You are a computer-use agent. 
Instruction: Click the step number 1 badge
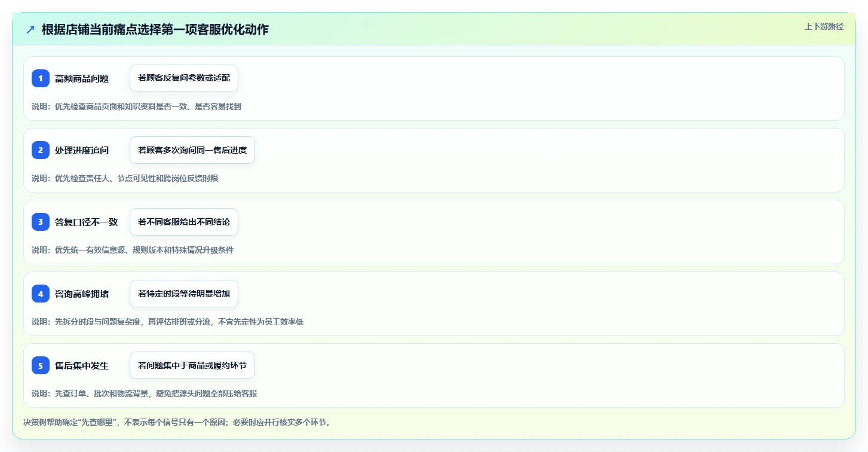pos(41,78)
